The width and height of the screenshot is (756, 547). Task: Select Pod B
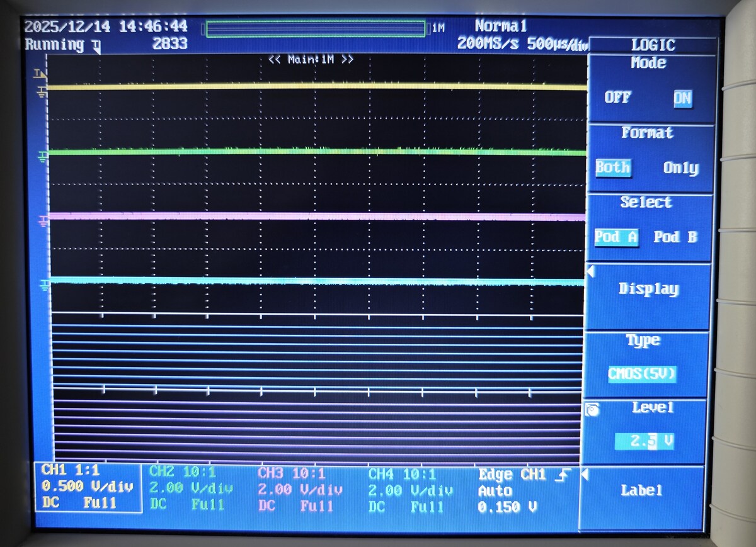click(x=675, y=237)
